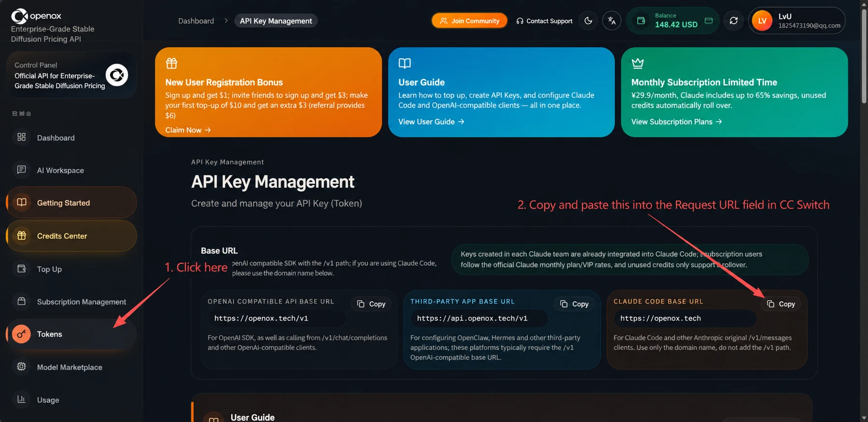This screenshot has width=868, height=422.
Task: Copy the OpenAI Compatible API Base URL
Action: coord(371,304)
